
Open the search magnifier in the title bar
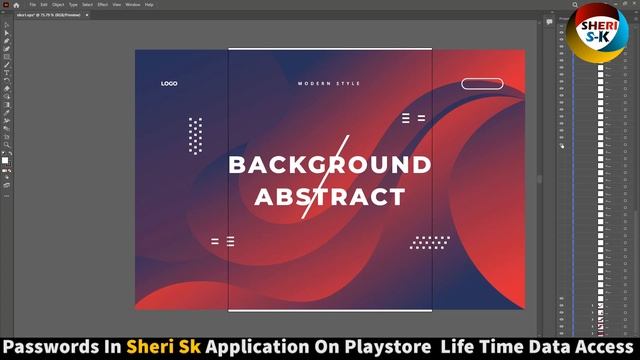(x=575, y=5)
